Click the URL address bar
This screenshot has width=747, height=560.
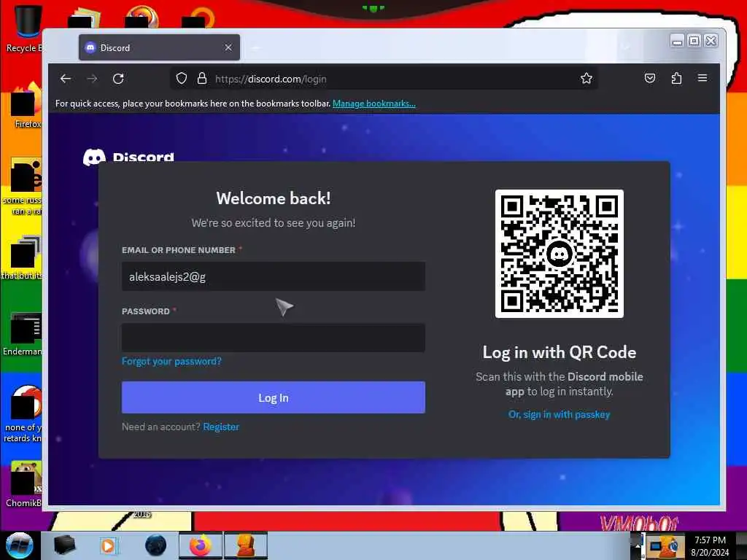click(384, 79)
